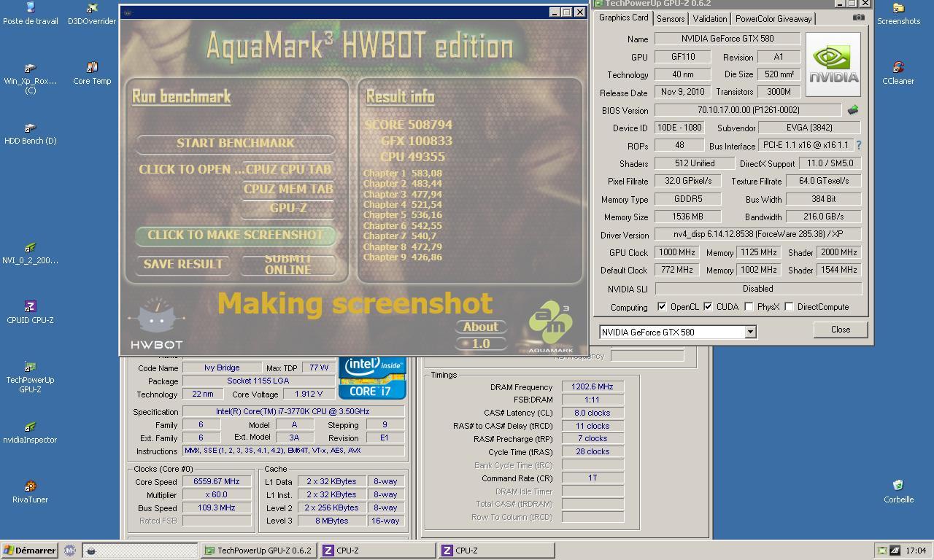This screenshot has width=934, height=560.
Task: Click SUBMIT ONLINE button
Action: click(x=288, y=264)
